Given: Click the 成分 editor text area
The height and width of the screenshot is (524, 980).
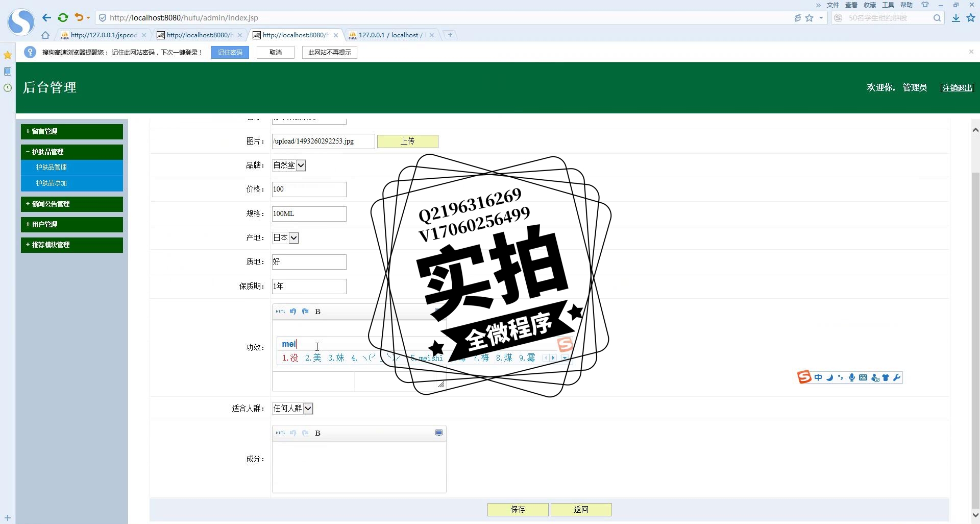Looking at the screenshot, I should pyautogui.click(x=359, y=467).
